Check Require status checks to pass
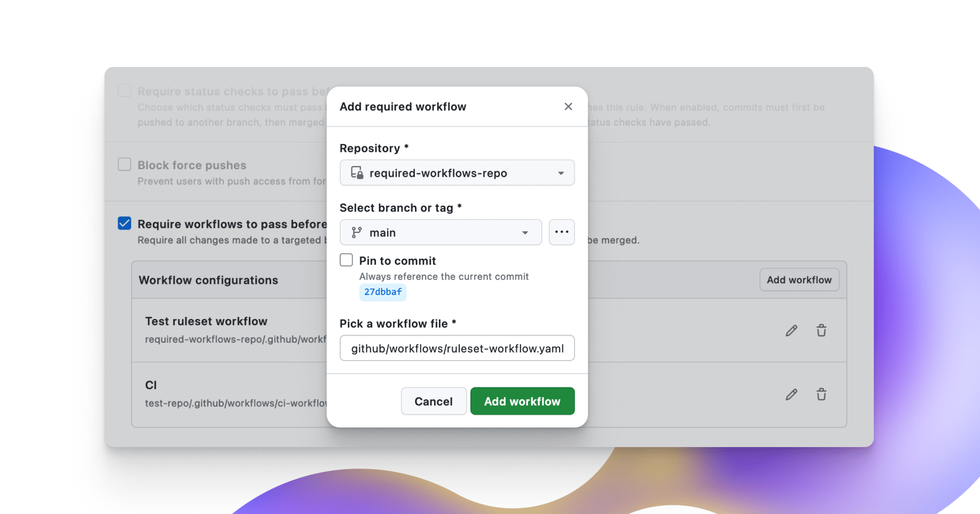Screen dimensions: 980x514 click(x=124, y=90)
